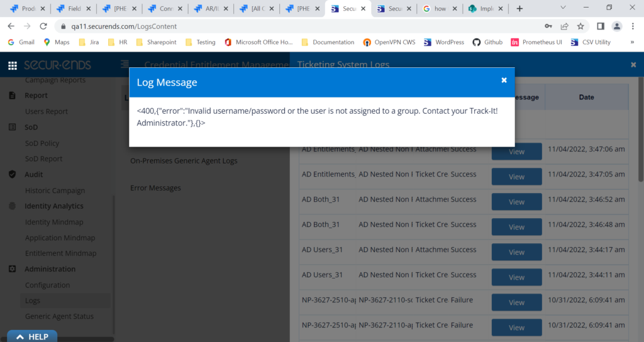The image size is (644, 342).
Task: Switch to the 'Impl' browser tab
Action: pyautogui.click(x=486, y=9)
